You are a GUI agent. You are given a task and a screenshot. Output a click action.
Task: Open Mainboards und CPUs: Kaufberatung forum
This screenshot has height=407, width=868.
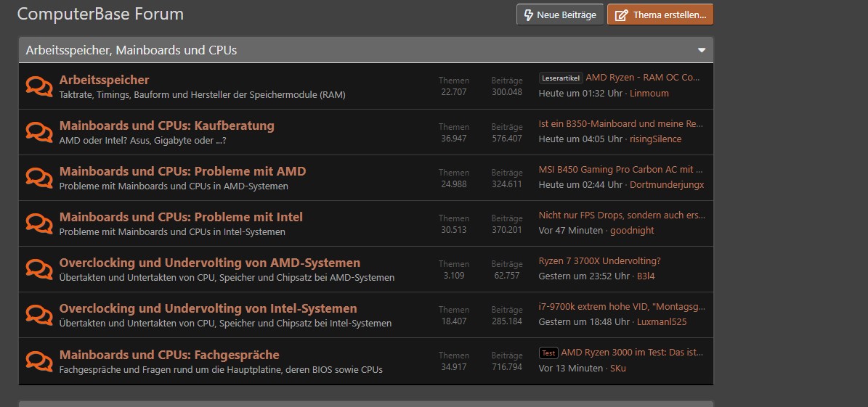point(166,126)
